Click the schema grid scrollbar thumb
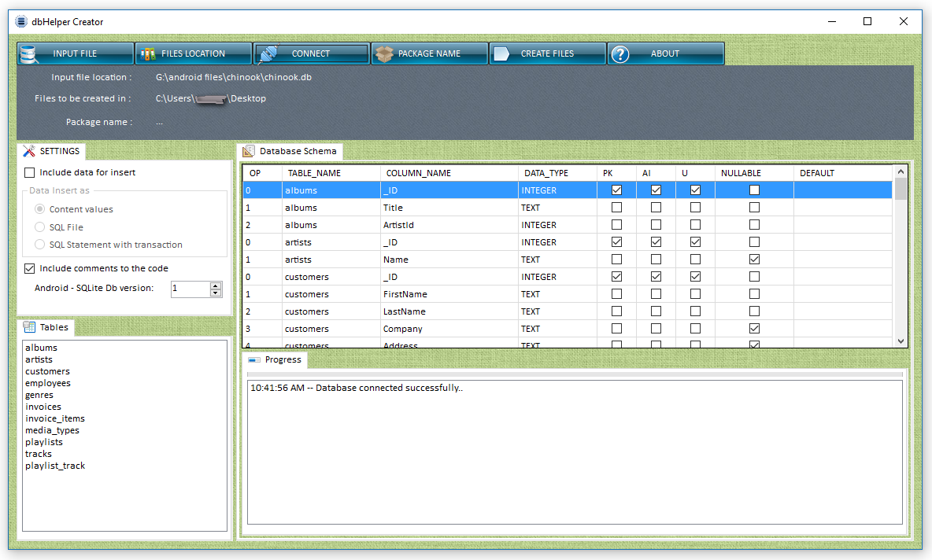932x560 pixels. click(x=901, y=188)
